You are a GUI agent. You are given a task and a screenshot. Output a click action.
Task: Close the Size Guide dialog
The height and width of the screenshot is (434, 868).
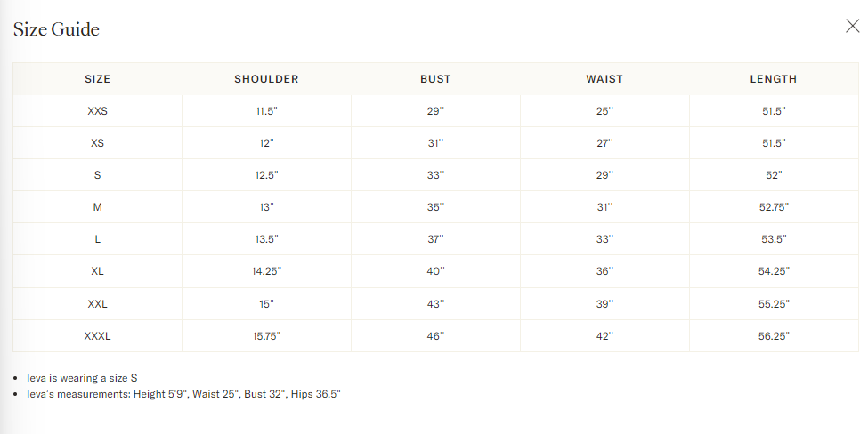tap(852, 26)
